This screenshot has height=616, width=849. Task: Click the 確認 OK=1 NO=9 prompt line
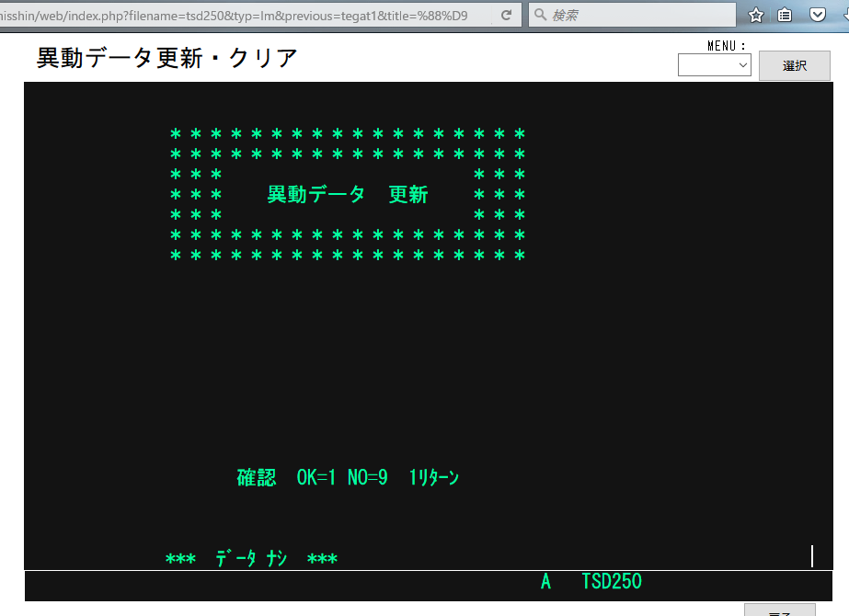coord(348,477)
